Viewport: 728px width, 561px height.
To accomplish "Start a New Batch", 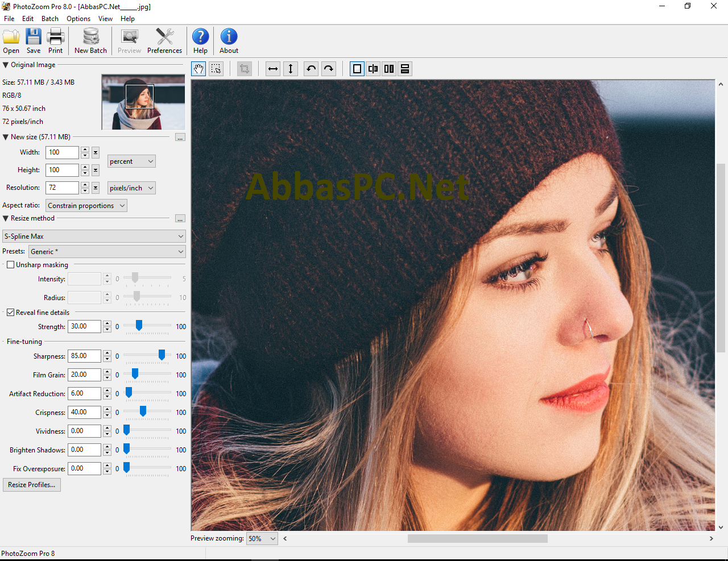I will click(90, 41).
